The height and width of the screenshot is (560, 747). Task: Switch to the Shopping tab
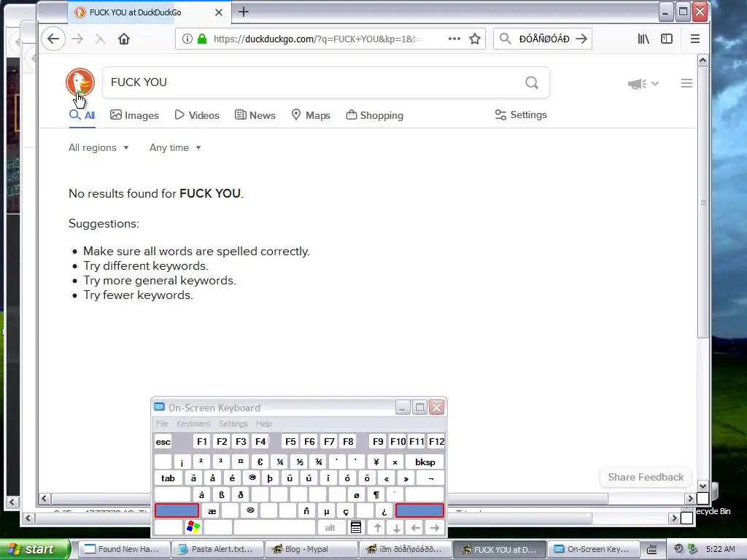pyautogui.click(x=374, y=115)
